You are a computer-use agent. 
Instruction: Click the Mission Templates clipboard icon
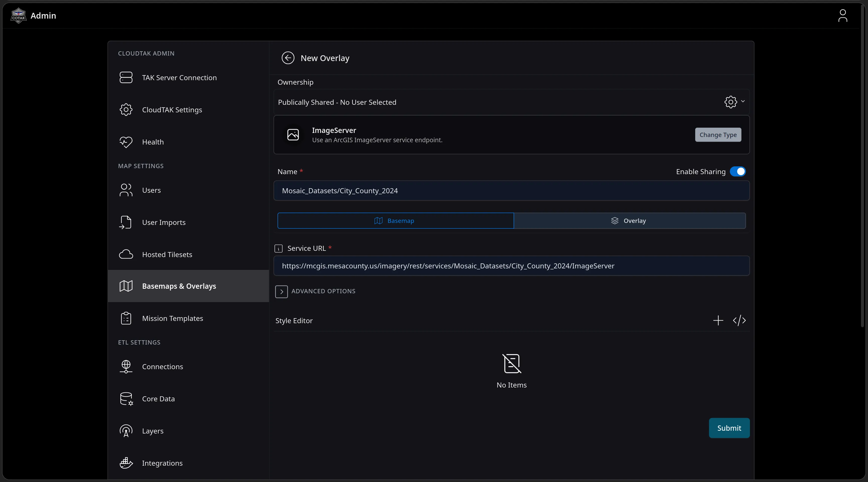[126, 318]
